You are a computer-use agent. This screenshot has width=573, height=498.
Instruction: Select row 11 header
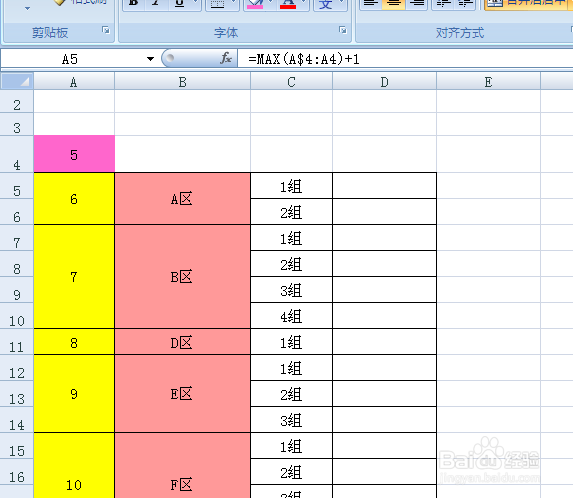pos(17,342)
